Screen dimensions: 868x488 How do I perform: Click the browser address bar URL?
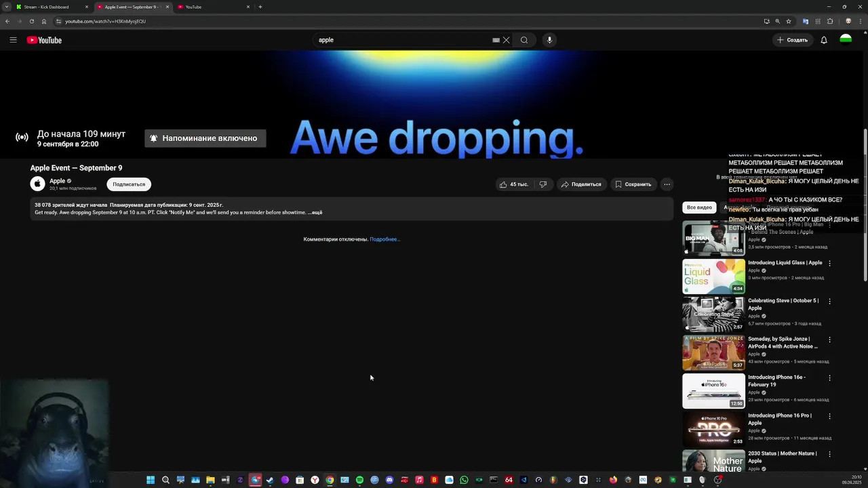click(x=105, y=21)
